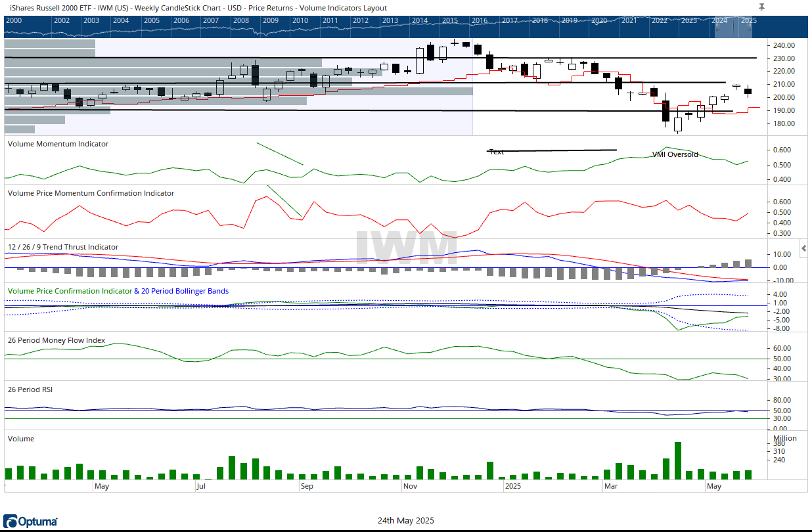Select the 26 Period Money Flow Index label

coord(56,340)
